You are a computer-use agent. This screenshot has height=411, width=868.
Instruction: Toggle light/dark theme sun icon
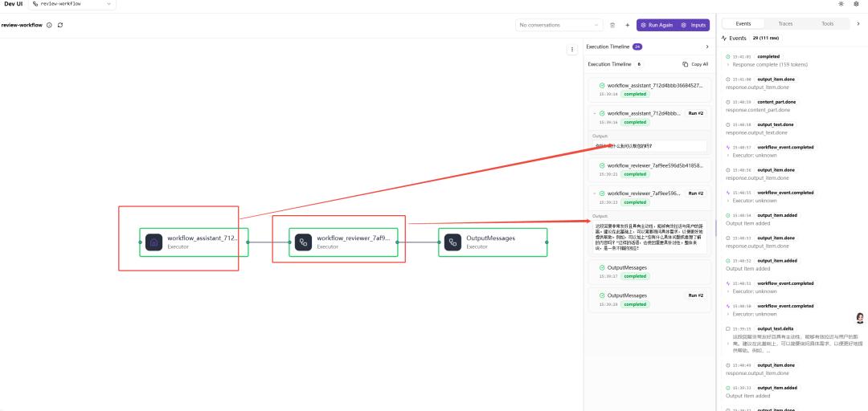[841, 4]
